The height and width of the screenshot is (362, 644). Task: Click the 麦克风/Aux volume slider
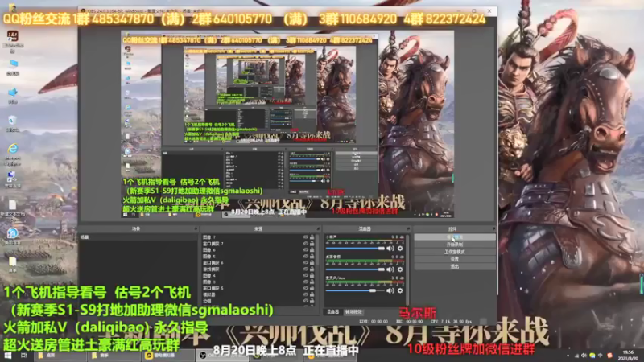pyautogui.click(x=355, y=290)
